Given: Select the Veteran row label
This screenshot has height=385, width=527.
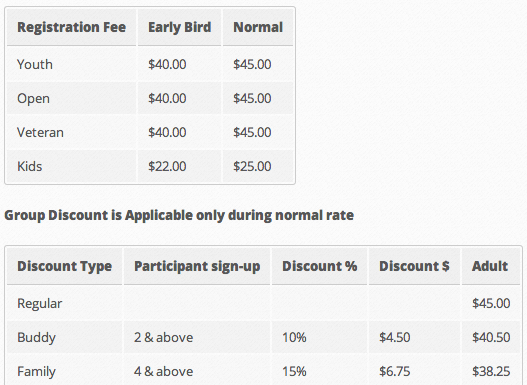Looking at the screenshot, I should tap(40, 132).
